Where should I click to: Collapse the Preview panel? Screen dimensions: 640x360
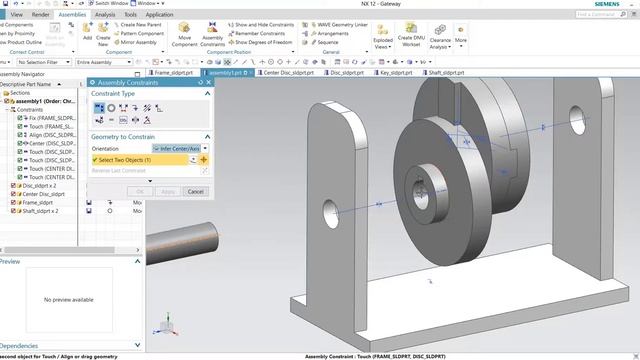tap(138, 261)
